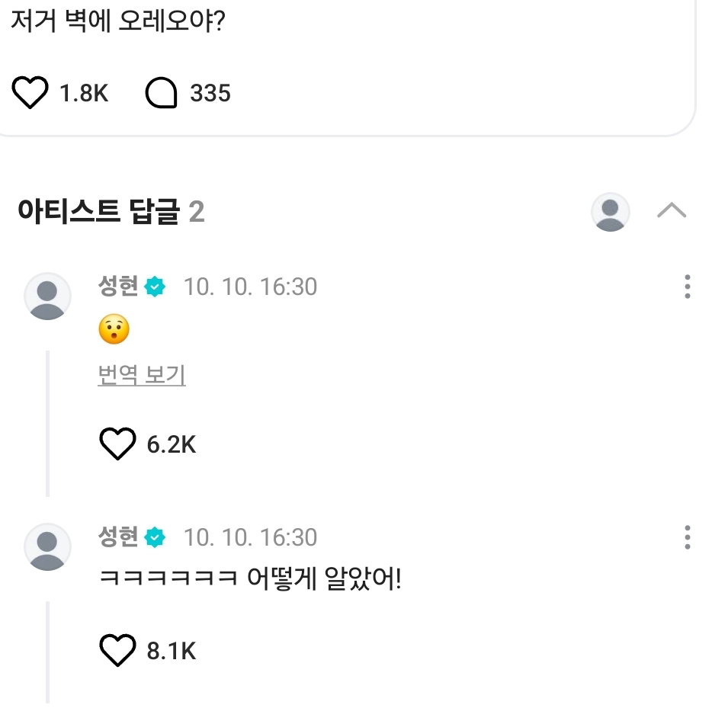Tap the 성현 name on second reply

pos(118,537)
